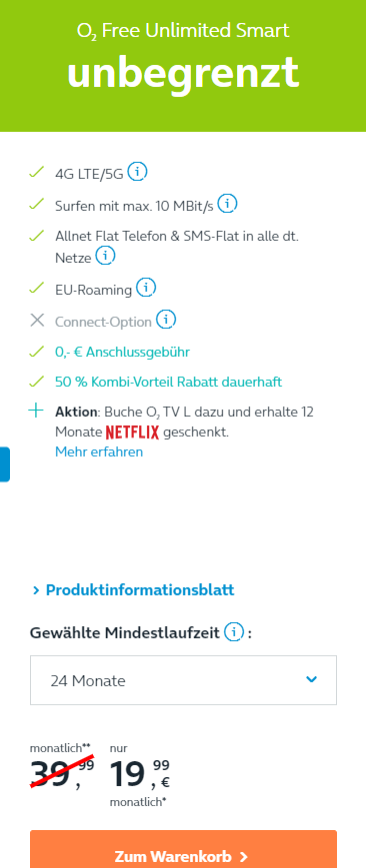Click the Netflix logo in Aktion text
The image size is (366, 868).
(133, 432)
